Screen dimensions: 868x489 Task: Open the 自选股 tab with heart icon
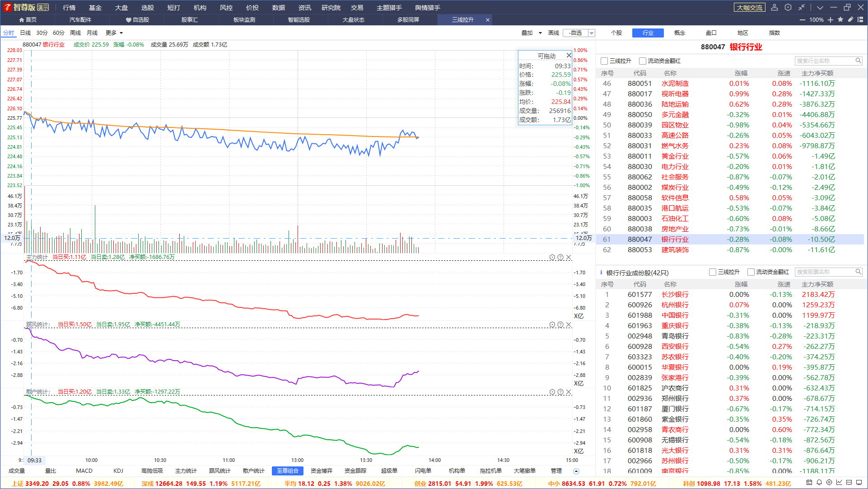(x=137, y=20)
